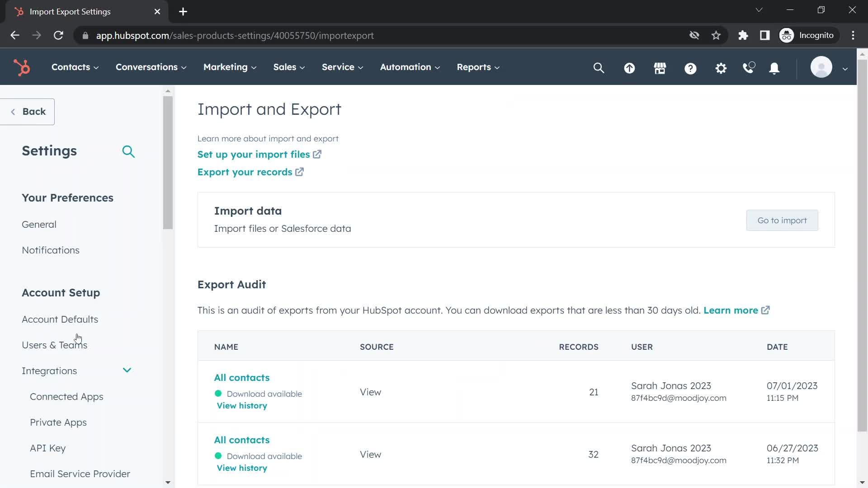
Task: Bookmark this page with star icon
Action: point(716,35)
